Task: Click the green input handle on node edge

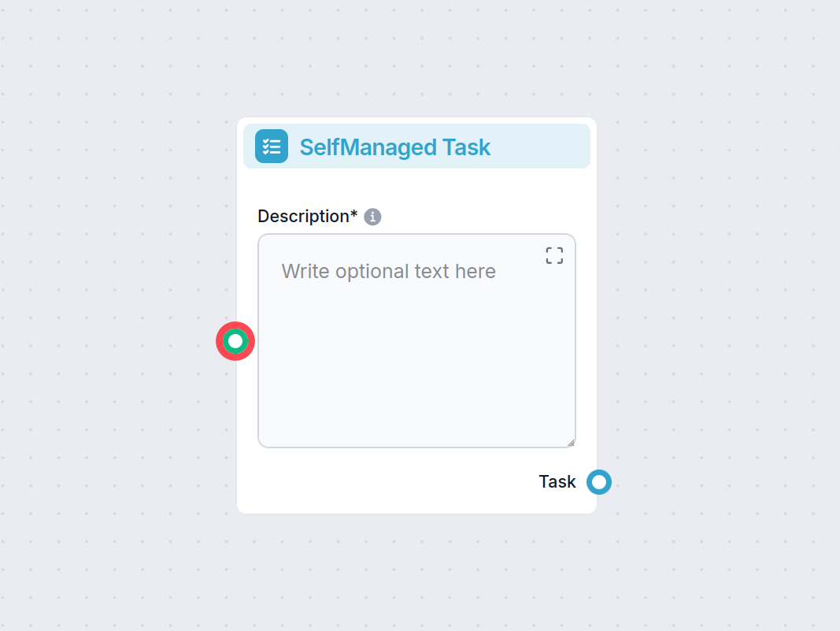Action: click(235, 341)
